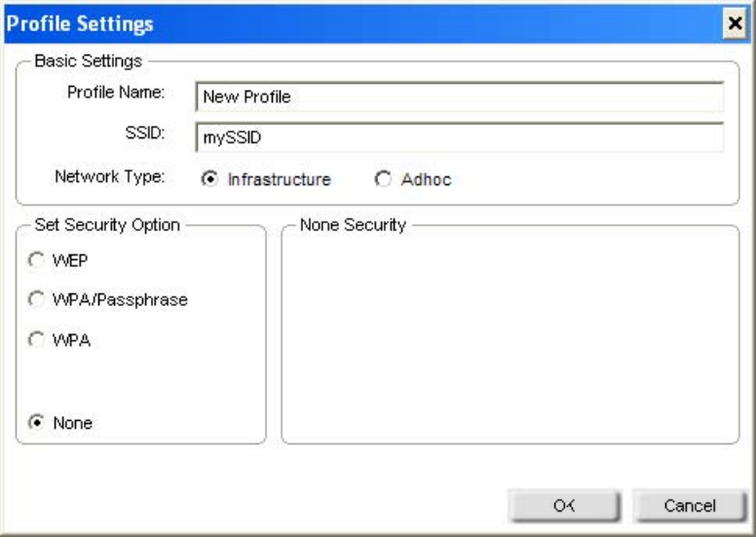Image resolution: width=756 pixels, height=537 pixels.
Task: Click the Cancel button
Action: click(689, 505)
